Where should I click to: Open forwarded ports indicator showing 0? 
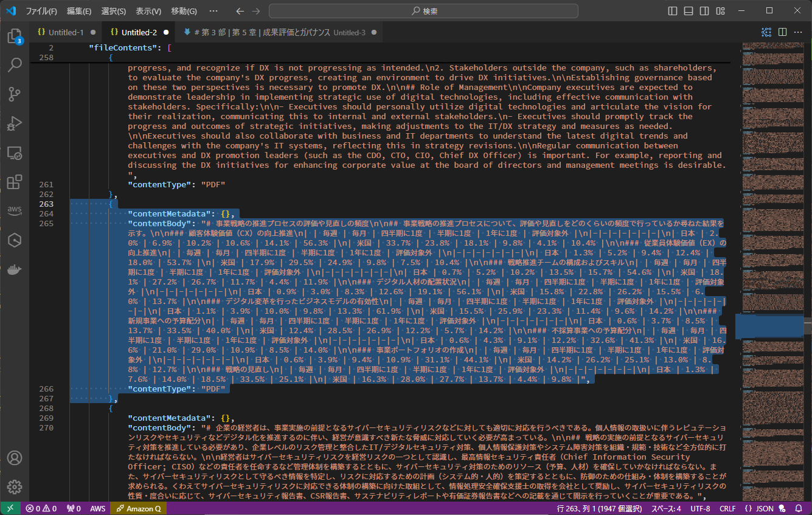74,508
